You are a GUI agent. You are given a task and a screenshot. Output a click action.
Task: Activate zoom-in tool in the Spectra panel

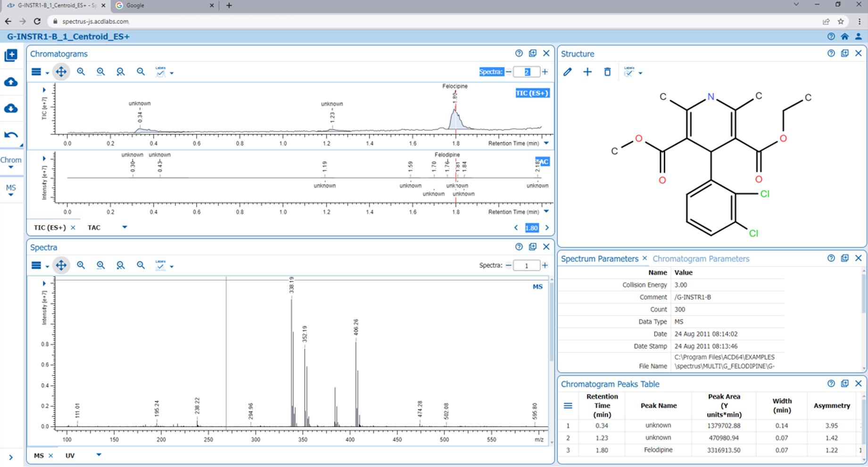(81, 265)
